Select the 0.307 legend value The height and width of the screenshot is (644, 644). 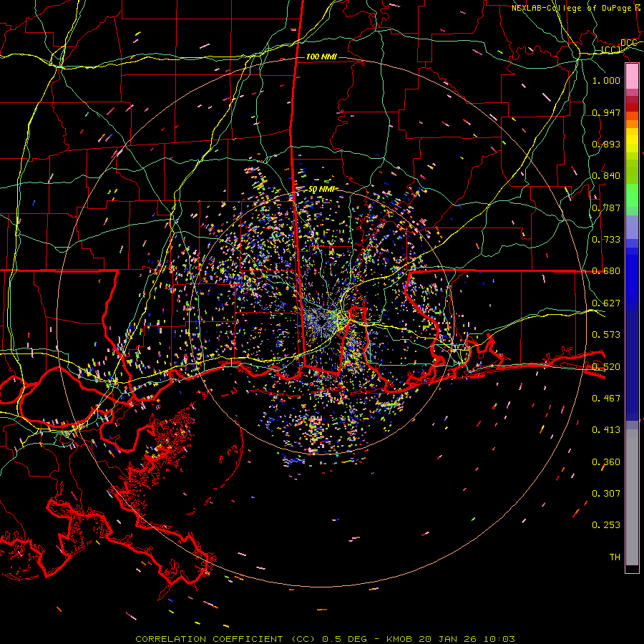point(606,494)
